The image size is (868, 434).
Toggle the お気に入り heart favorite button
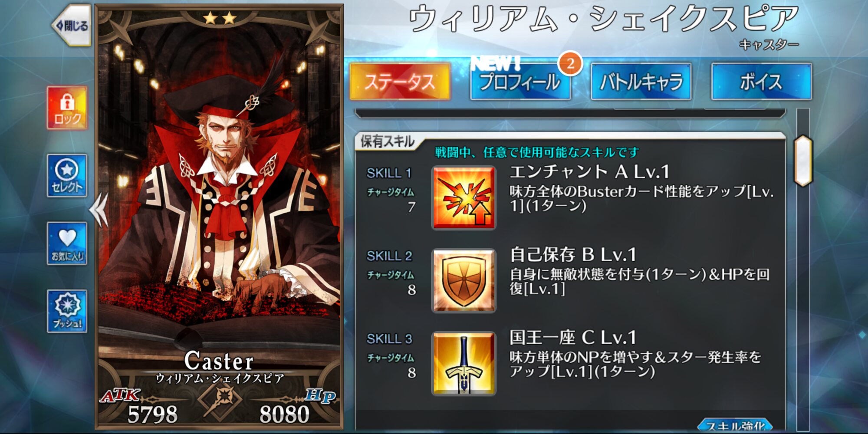67,243
